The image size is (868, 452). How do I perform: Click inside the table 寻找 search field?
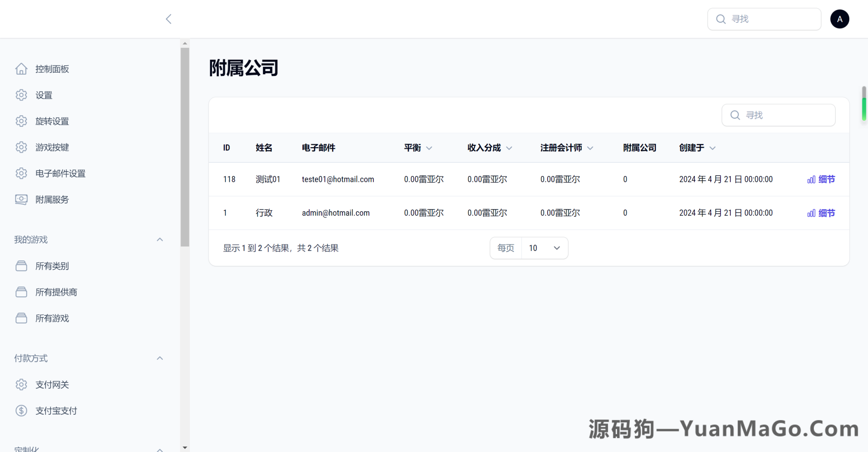click(x=779, y=115)
